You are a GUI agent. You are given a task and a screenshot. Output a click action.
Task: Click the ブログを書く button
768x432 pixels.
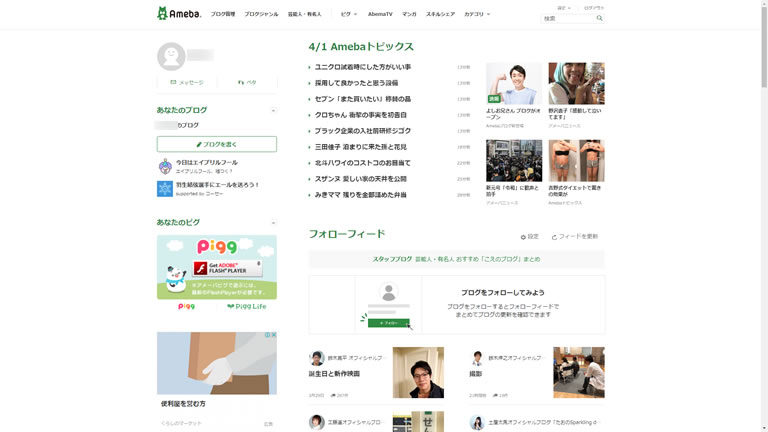216,144
